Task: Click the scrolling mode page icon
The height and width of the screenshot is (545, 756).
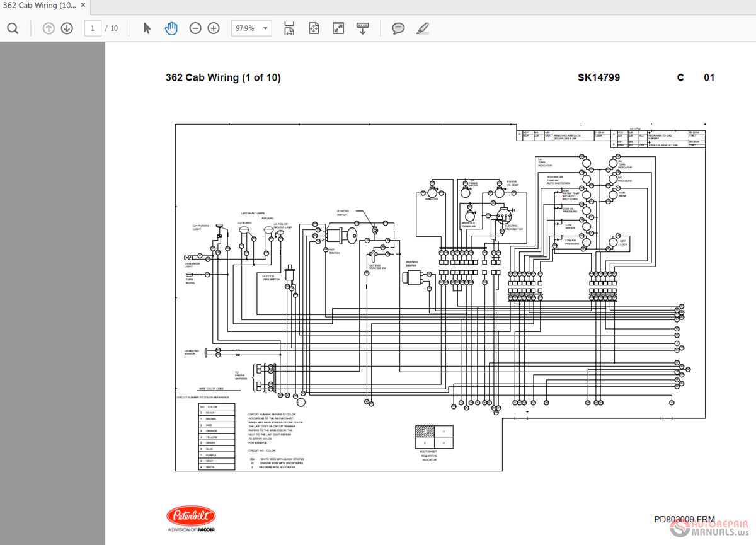Action: tap(289, 28)
